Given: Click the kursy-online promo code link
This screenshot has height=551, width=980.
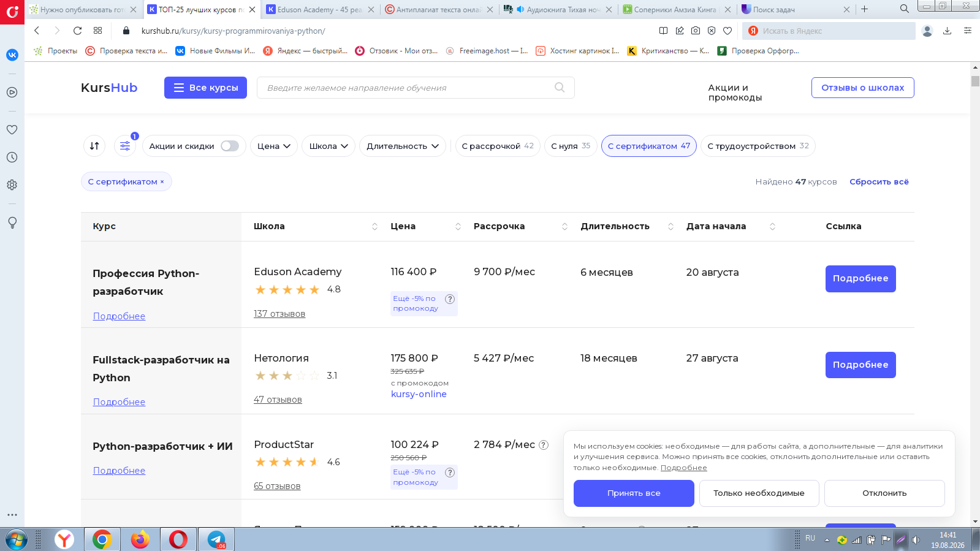Looking at the screenshot, I should point(419,394).
